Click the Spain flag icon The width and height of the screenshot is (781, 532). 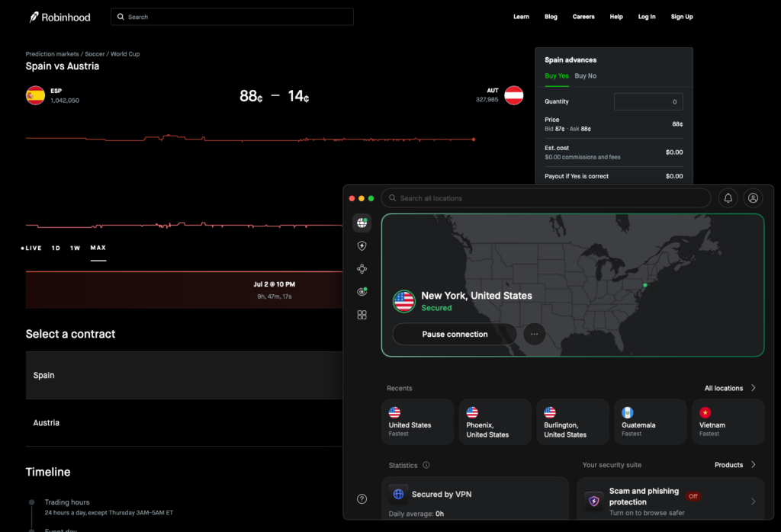35,95
